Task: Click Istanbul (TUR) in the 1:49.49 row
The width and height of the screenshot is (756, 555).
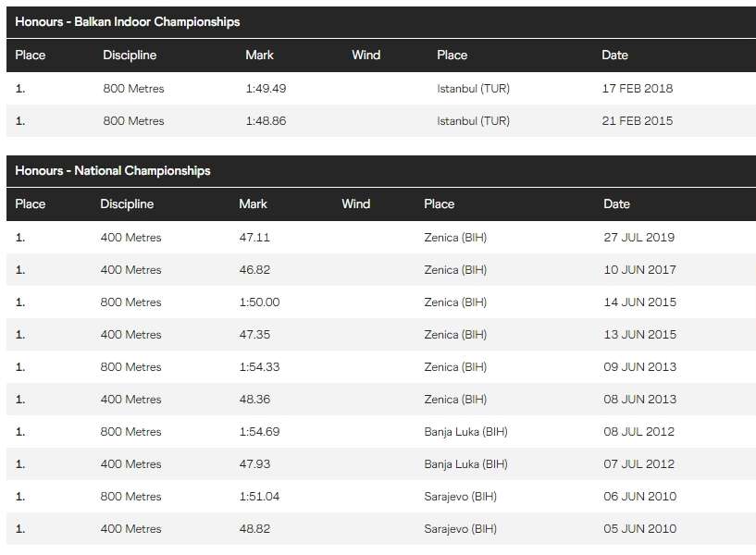Action: (x=473, y=89)
